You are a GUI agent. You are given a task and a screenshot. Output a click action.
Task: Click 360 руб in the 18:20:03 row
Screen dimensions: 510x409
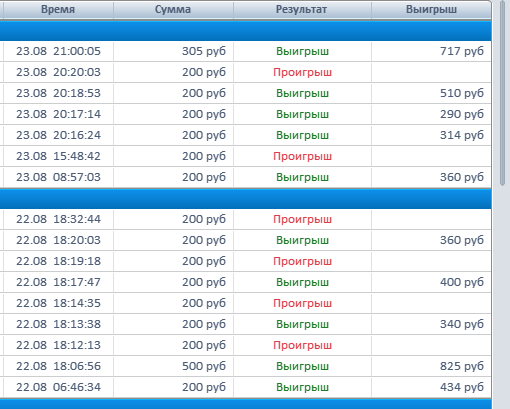point(462,240)
